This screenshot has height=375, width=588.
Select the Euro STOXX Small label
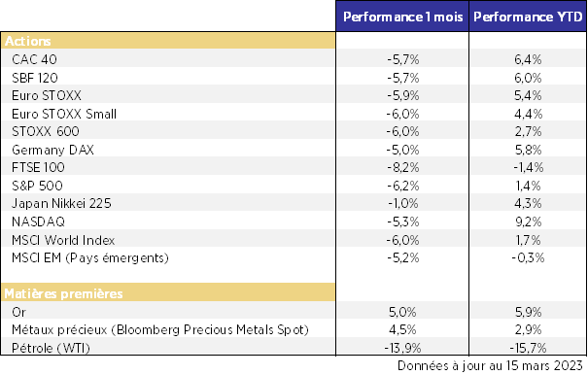[x=64, y=114]
